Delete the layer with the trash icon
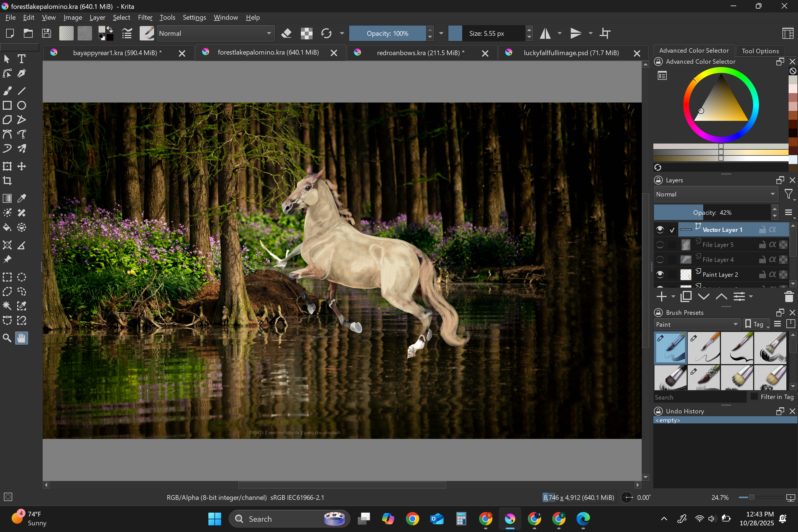The width and height of the screenshot is (798, 532). (x=789, y=297)
